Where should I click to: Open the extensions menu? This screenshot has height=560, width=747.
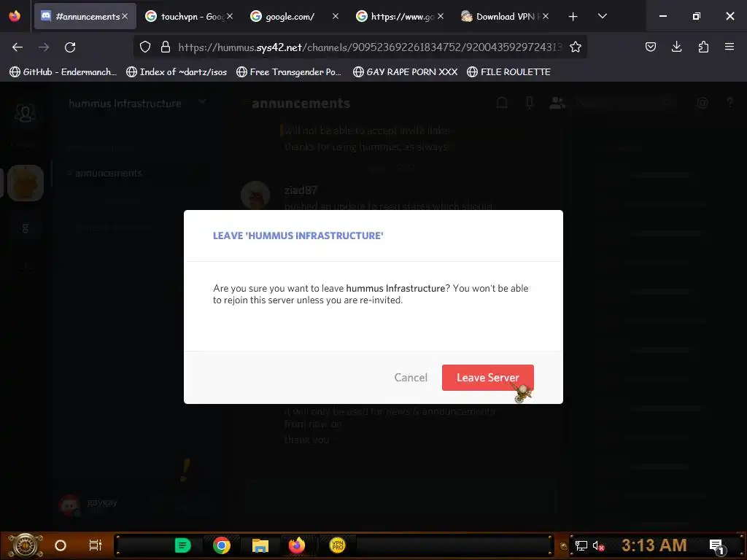coord(703,47)
